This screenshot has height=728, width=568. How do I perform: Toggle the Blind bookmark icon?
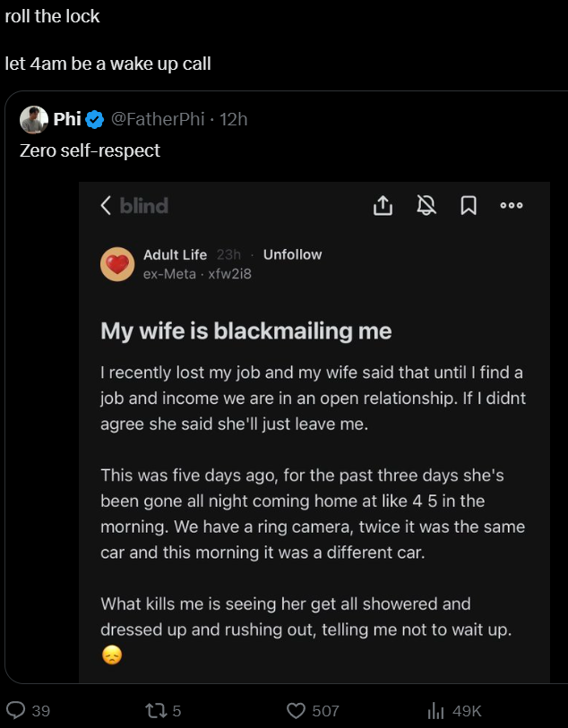tap(468, 206)
